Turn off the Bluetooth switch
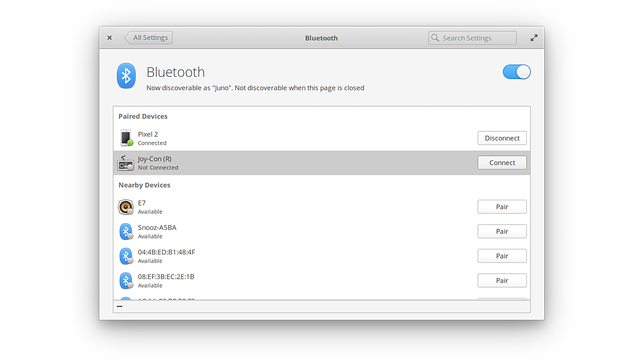Screen dimensions: 644x362 (x=516, y=72)
